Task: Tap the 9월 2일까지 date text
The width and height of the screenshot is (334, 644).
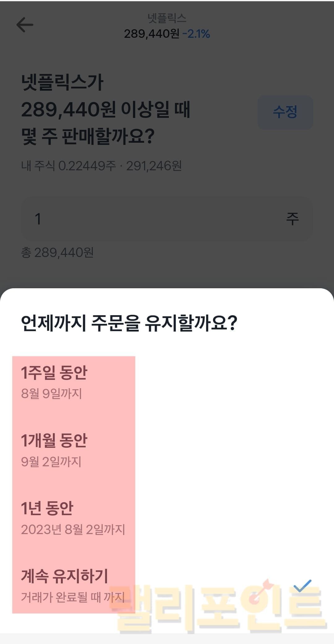Action: (51, 462)
